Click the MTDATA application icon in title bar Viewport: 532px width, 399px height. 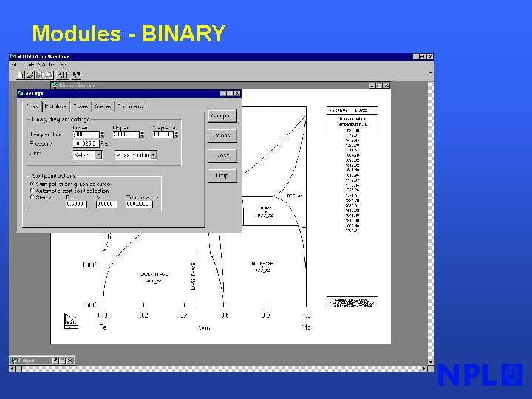(13, 57)
